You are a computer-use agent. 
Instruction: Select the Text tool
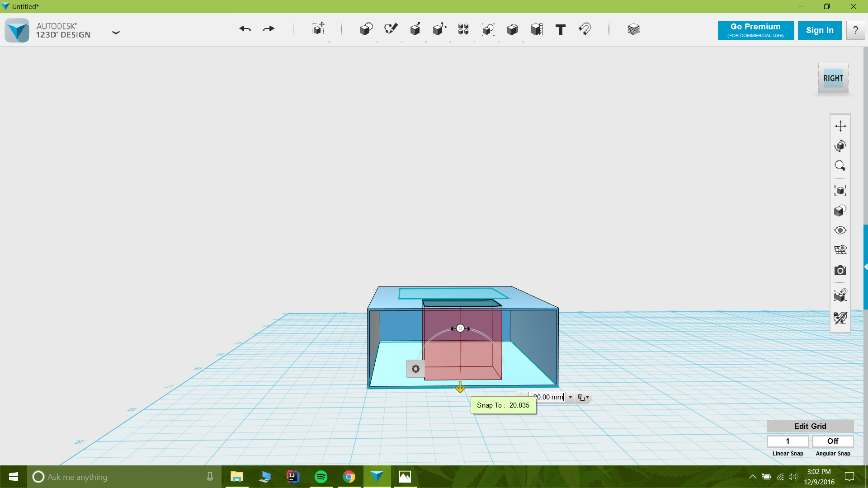[561, 30]
